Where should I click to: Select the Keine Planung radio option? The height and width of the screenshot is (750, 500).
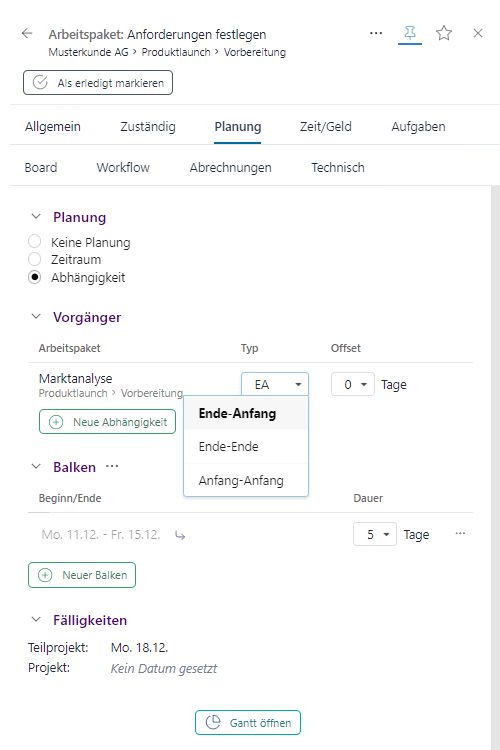click(34, 241)
